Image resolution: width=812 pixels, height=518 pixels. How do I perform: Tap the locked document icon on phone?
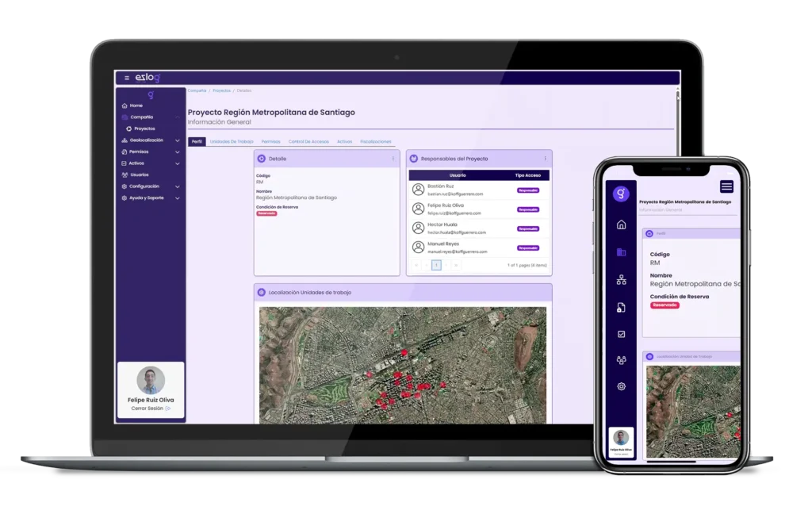pyautogui.click(x=621, y=307)
